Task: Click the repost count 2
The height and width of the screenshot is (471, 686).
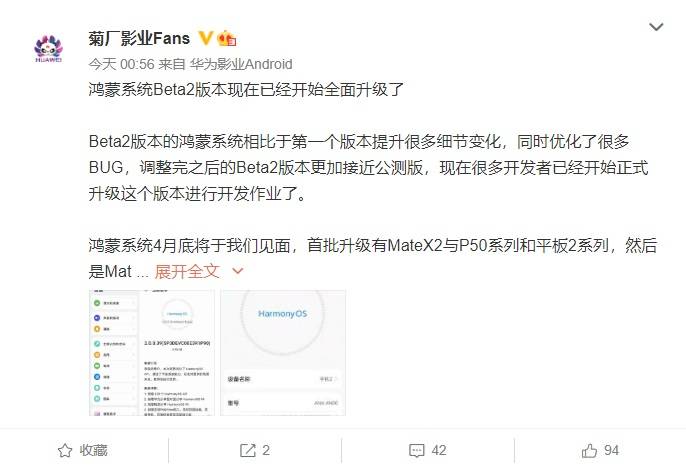Action: [x=266, y=450]
